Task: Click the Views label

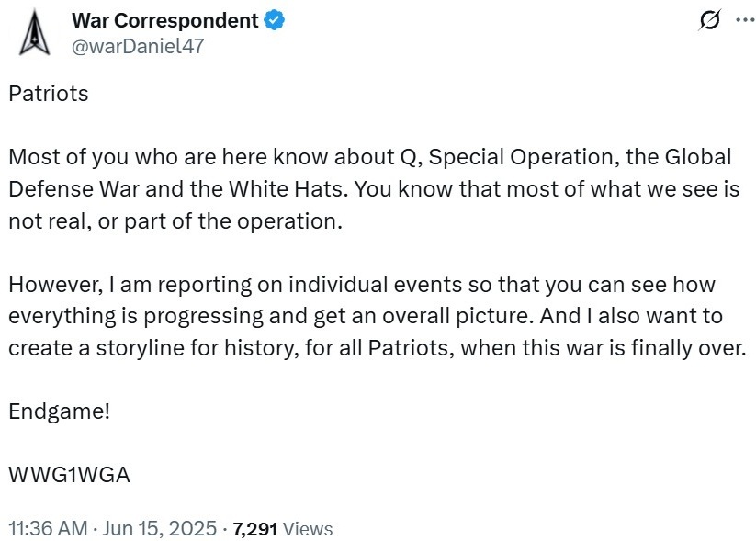Action: pyautogui.click(x=308, y=529)
